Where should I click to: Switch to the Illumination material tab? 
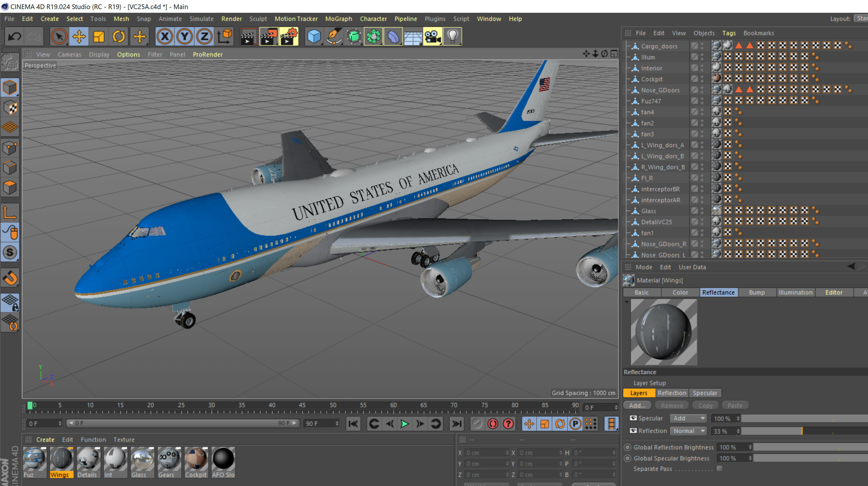(795, 292)
